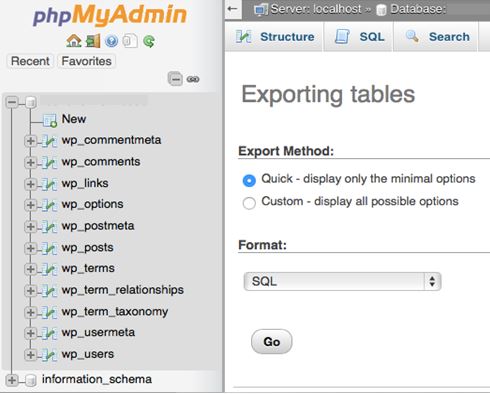Click the Database cylinder icon in breadcrumb

coord(381,10)
